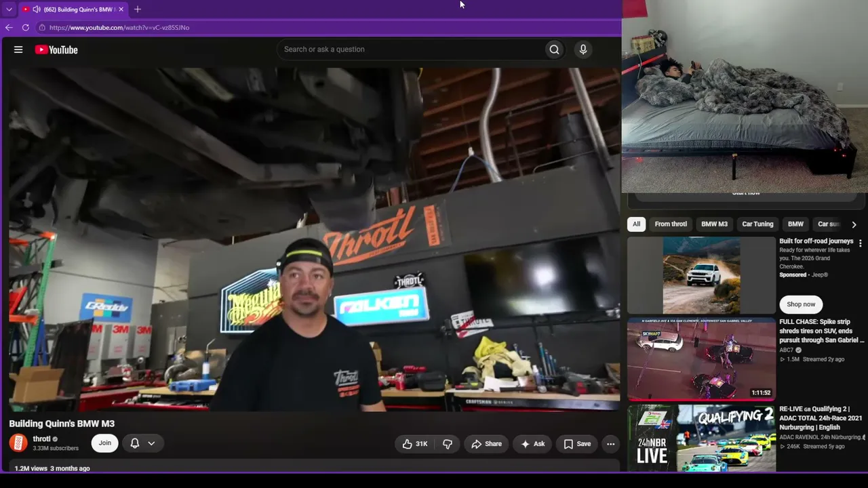Open RE-LIVE Qualifying 2 video title
This screenshot has width=868, height=488.
pos(821,418)
